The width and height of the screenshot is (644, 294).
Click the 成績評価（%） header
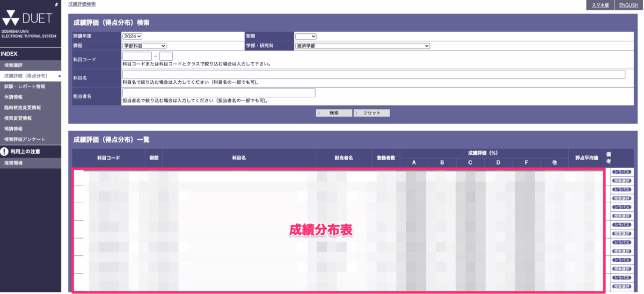[483, 153]
